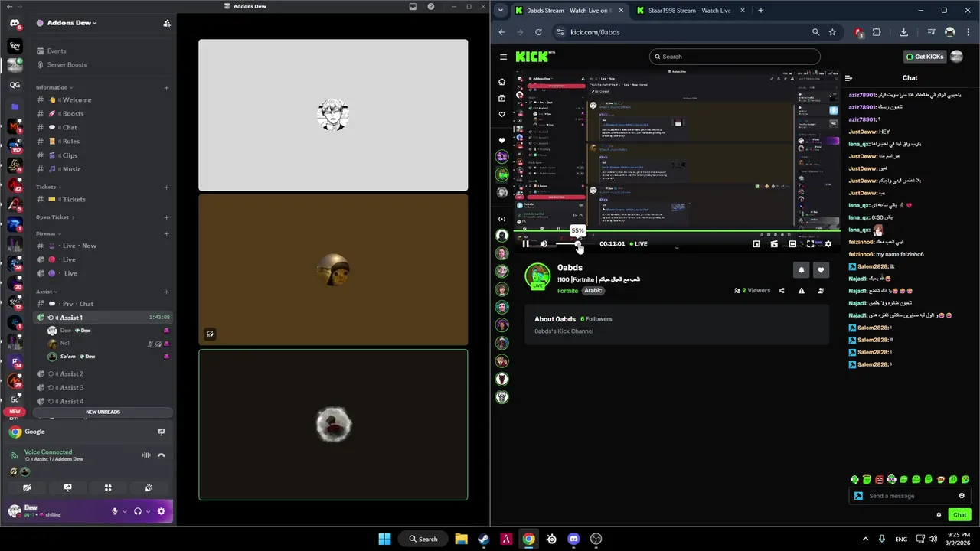
Task: Join the Assist 2 voice channel
Action: point(102,373)
